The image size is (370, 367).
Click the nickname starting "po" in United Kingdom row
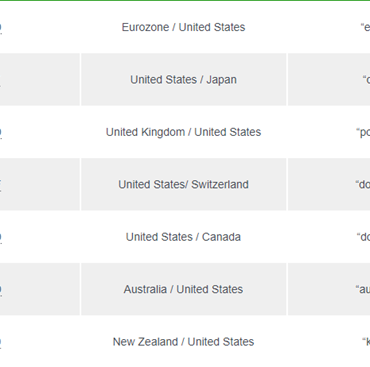pyautogui.click(x=363, y=132)
